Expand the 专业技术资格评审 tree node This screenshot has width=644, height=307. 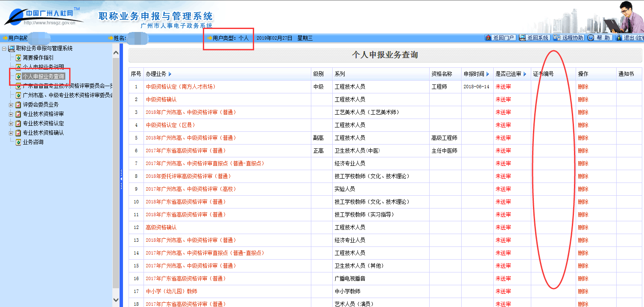pos(11,114)
